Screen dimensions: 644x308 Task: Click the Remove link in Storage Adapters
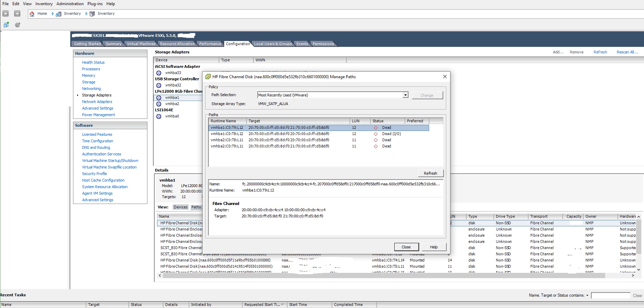coord(577,52)
